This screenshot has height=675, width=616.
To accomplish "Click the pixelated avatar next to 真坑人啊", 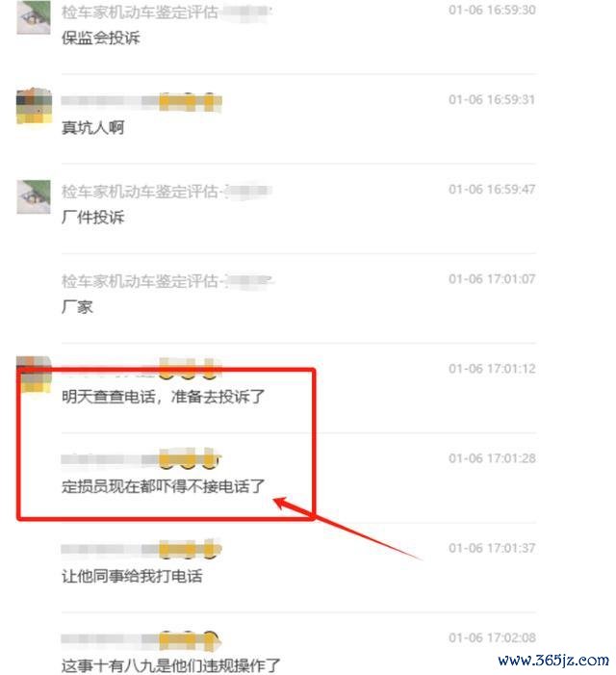I will [34, 107].
